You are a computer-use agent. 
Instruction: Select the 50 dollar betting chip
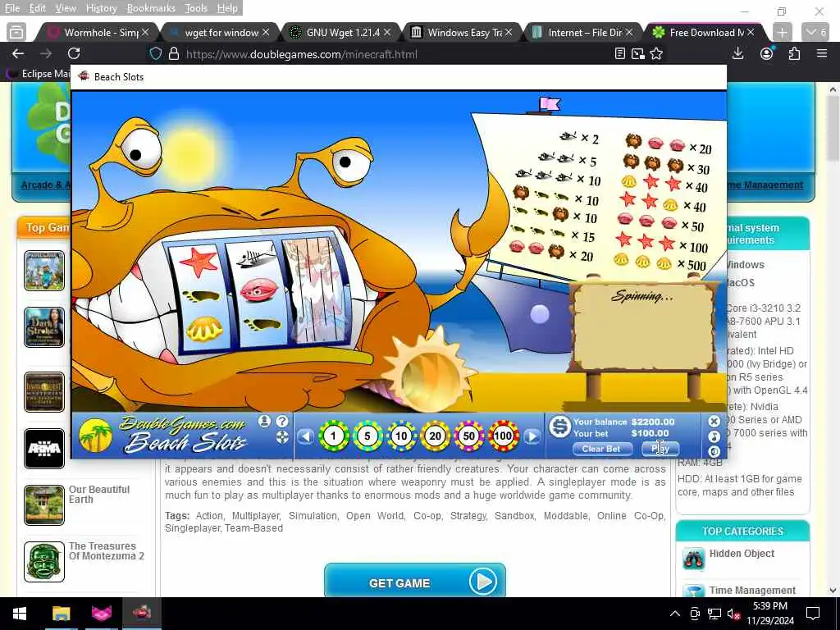pyautogui.click(x=468, y=436)
